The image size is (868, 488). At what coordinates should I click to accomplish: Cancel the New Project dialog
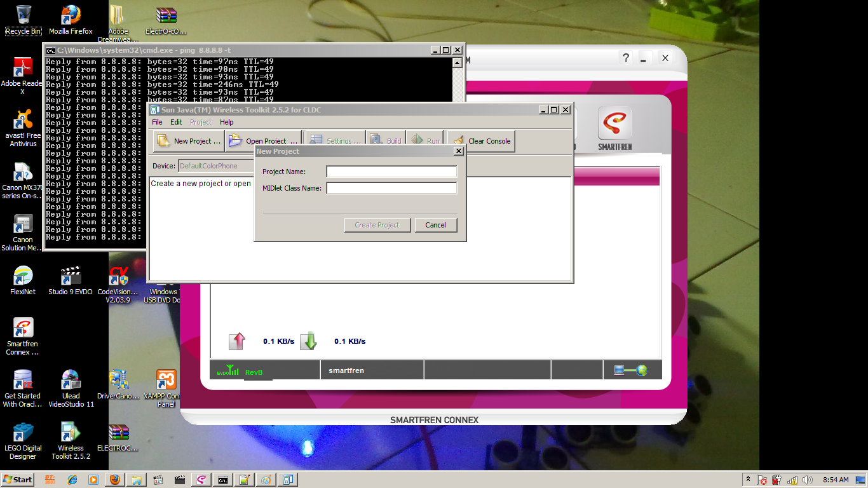pyautogui.click(x=436, y=225)
